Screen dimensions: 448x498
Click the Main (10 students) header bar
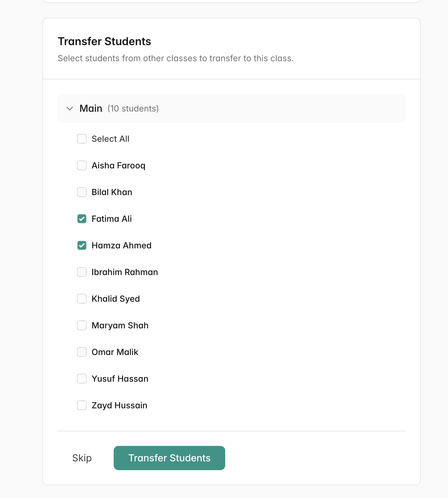[231, 108]
